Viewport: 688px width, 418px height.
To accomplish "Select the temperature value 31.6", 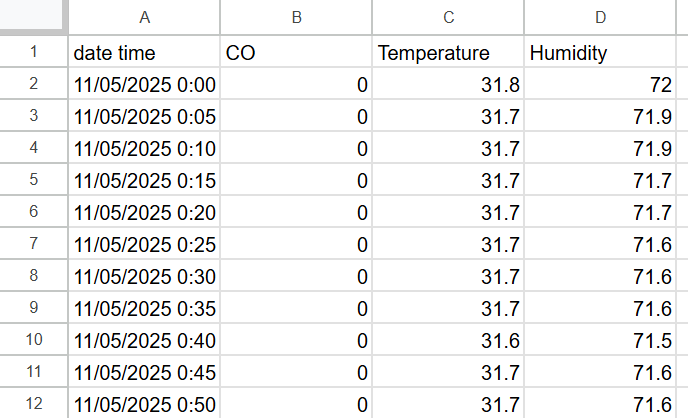I will tap(448, 341).
